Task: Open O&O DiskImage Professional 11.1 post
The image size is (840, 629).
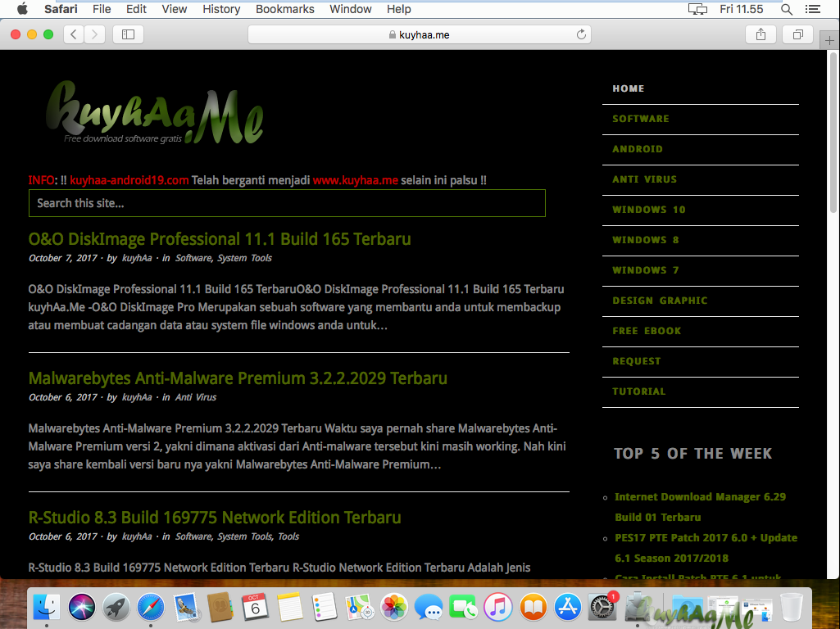Action: pos(220,239)
